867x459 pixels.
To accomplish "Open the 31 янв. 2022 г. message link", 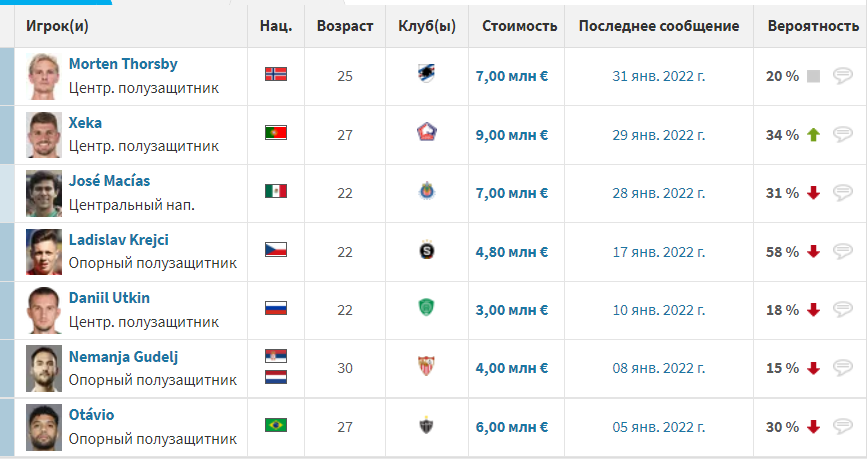I will [x=659, y=76].
